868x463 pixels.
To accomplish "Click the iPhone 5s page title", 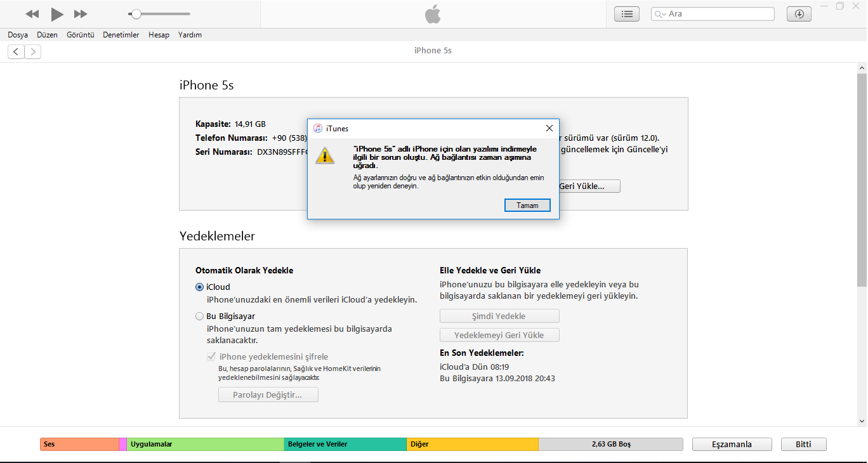I will pos(433,51).
